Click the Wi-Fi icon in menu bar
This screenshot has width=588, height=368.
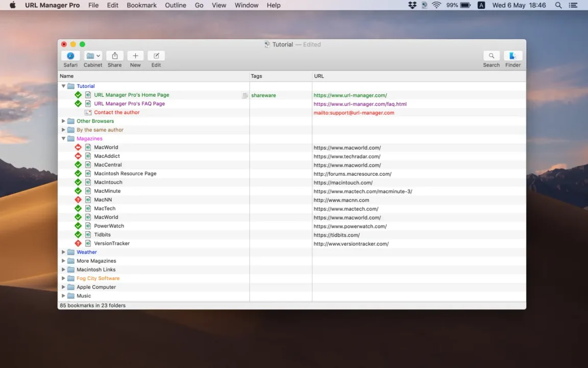pos(436,5)
